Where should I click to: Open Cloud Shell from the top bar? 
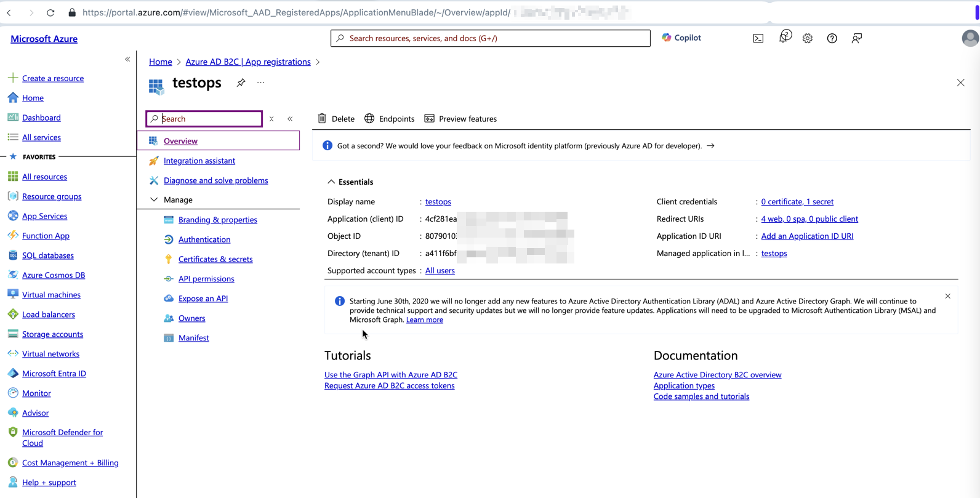[758, 38]
